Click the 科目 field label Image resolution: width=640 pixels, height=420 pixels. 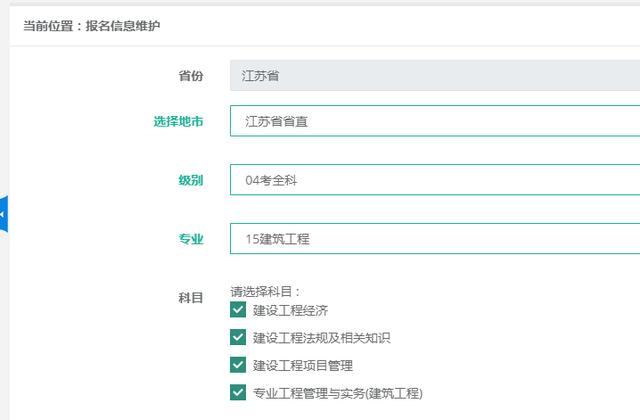click(x=191, y=298)
